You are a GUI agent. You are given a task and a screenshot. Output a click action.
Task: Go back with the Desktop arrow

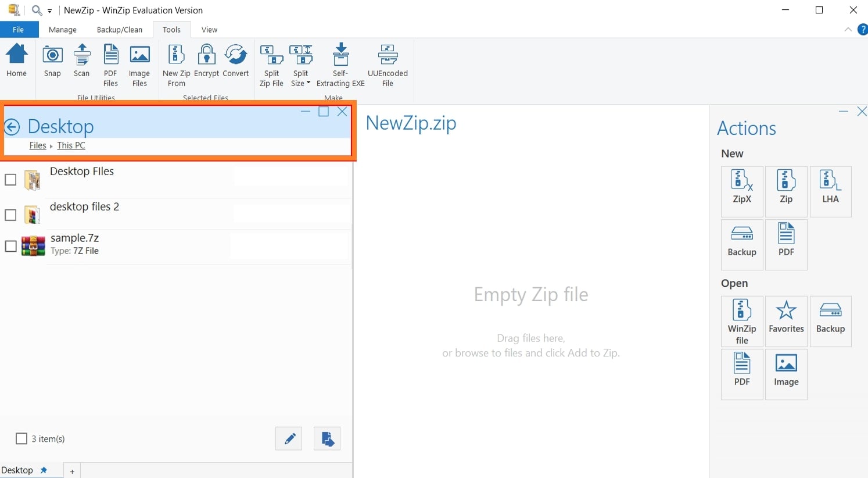pyautogui.click(x=12, y=127)
